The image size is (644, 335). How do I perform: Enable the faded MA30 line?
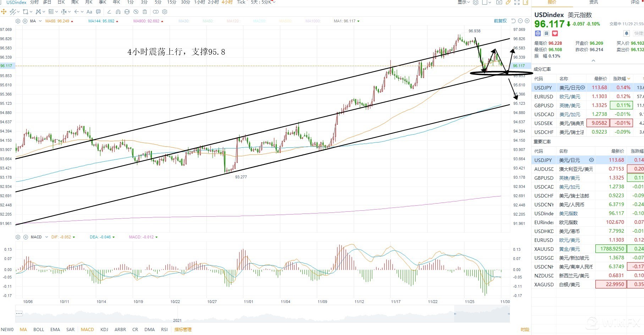click(184, 21)
